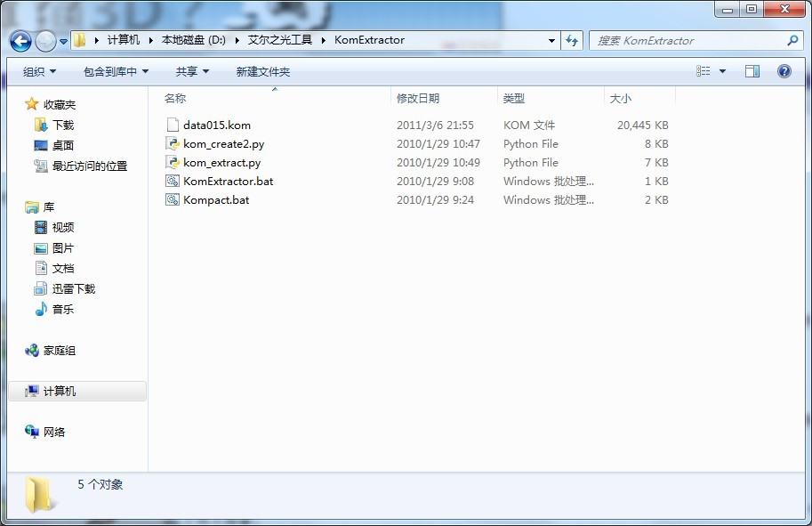Image resolution: width=812 pixels, height=526 pixels.
Task: Open 下载 under favorites
Action: pos(63,125)
